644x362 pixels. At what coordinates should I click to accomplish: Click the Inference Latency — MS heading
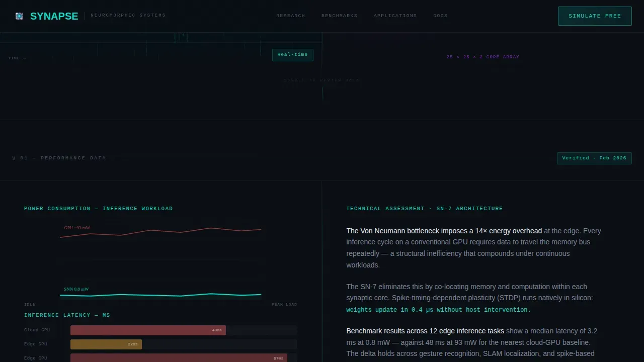click(x=67, y=315)
